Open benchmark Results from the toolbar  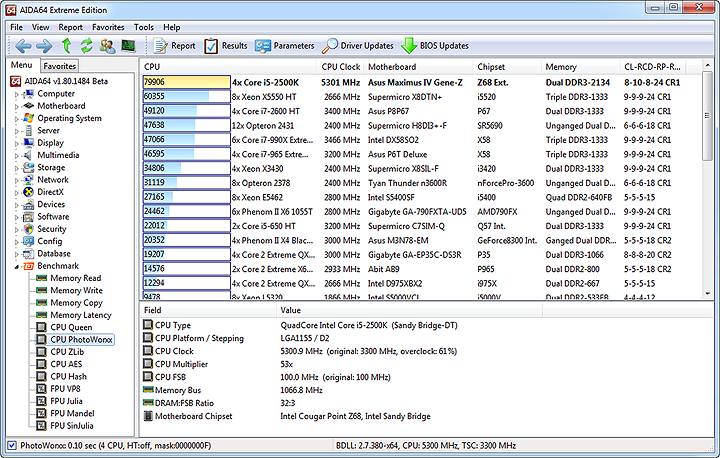(x=225, y=46)
